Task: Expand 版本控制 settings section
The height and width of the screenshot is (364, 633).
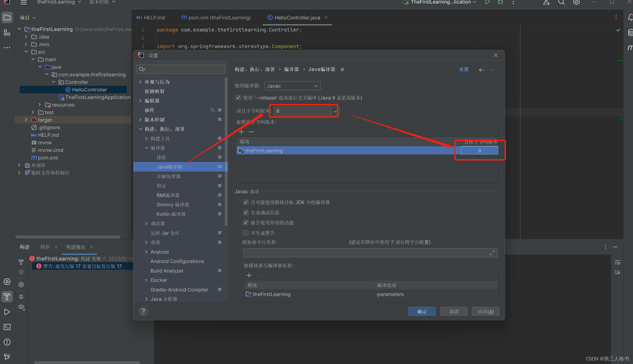Action: click(140, 120)
